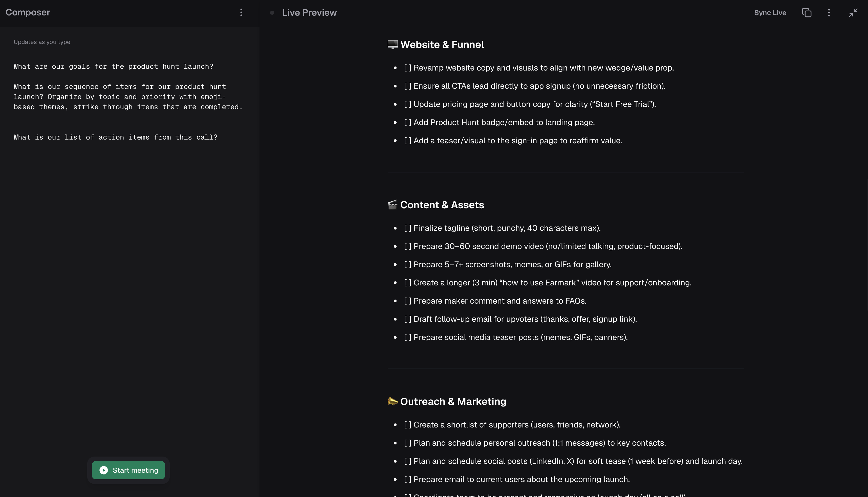Click the Content & Assets heading

coord(442,205)
